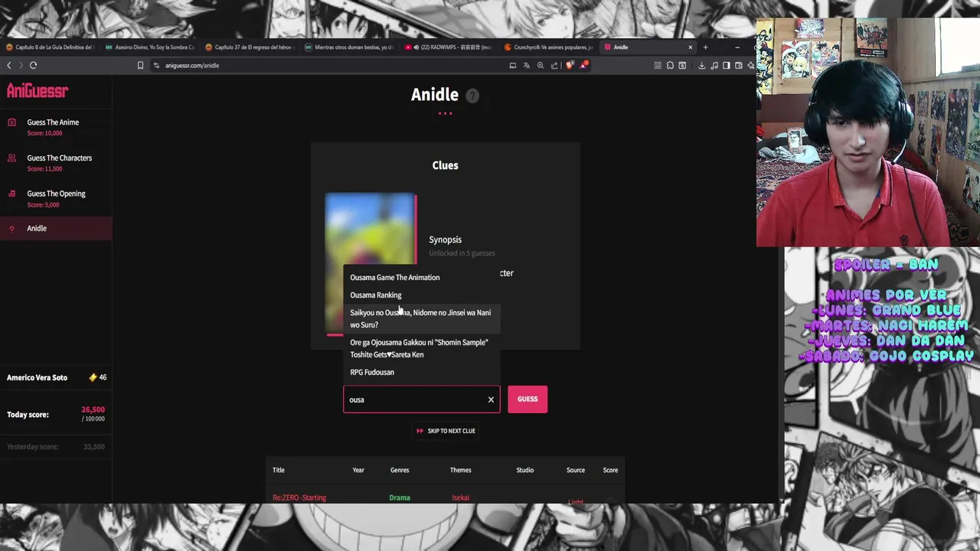Click the Today score value 26,500

click(93, 410)
